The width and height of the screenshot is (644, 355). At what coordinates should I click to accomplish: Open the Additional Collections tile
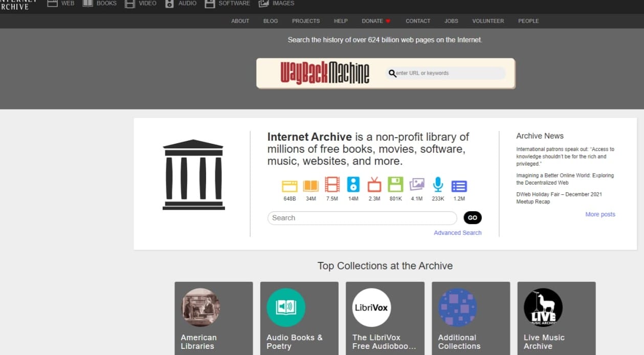pos(471,318)
